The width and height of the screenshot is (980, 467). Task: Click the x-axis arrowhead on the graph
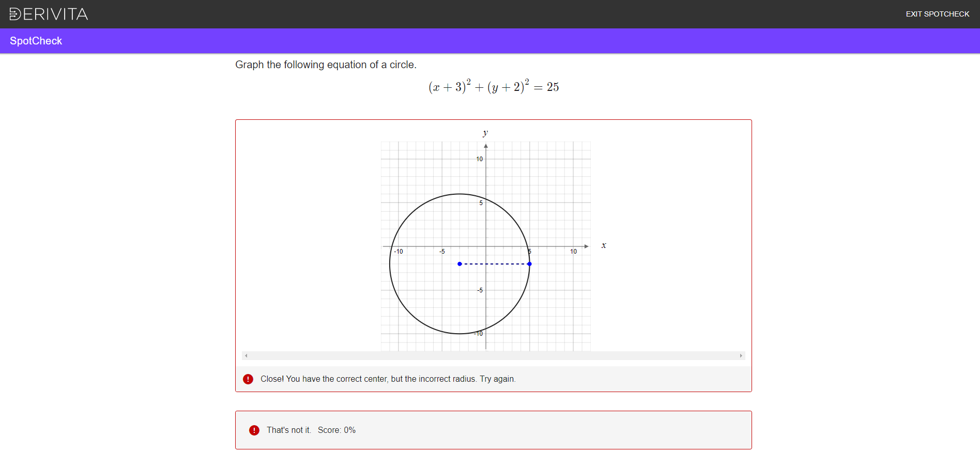586,246
